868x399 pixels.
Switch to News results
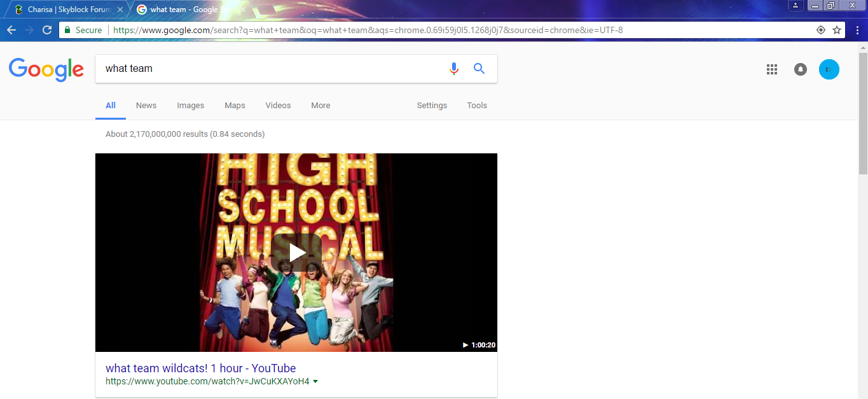(146, 106)
